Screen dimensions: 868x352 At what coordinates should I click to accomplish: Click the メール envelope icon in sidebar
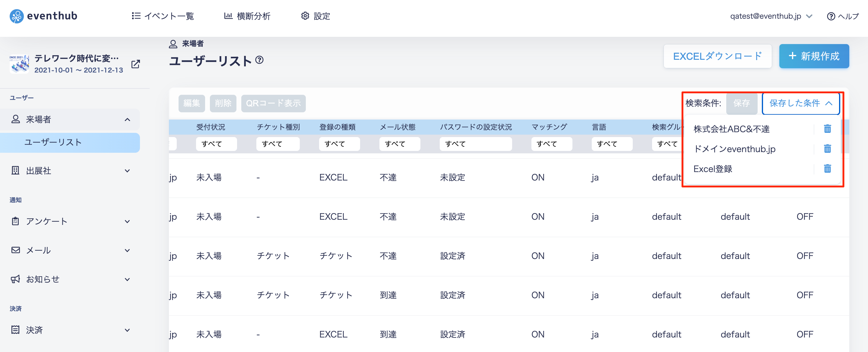click(x=15, y=250)
